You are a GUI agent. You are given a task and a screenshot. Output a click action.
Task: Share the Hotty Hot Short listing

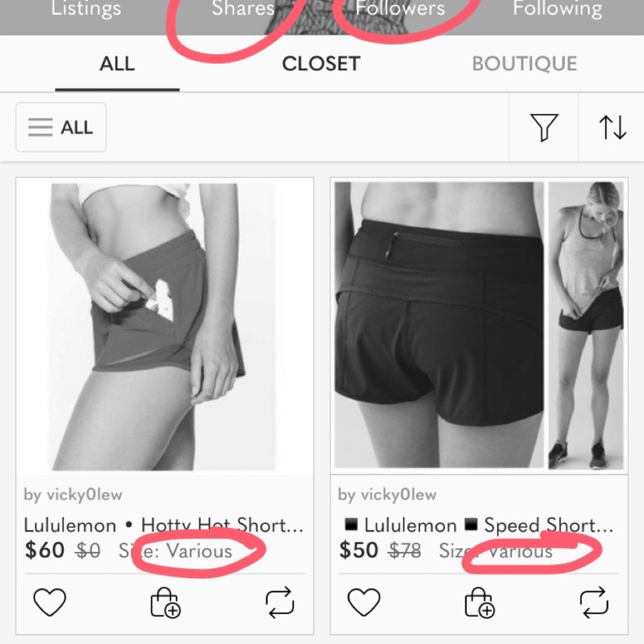[279, 603]
